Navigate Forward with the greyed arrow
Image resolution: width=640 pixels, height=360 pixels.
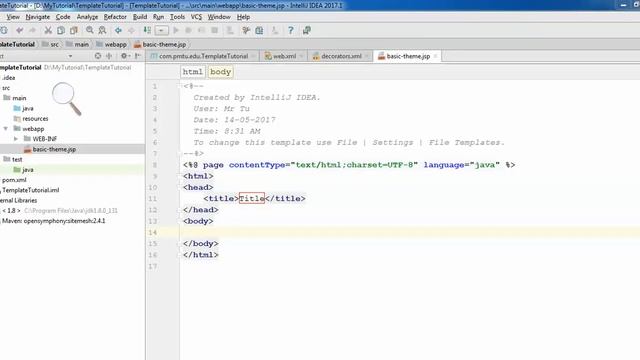pos(131,31)
